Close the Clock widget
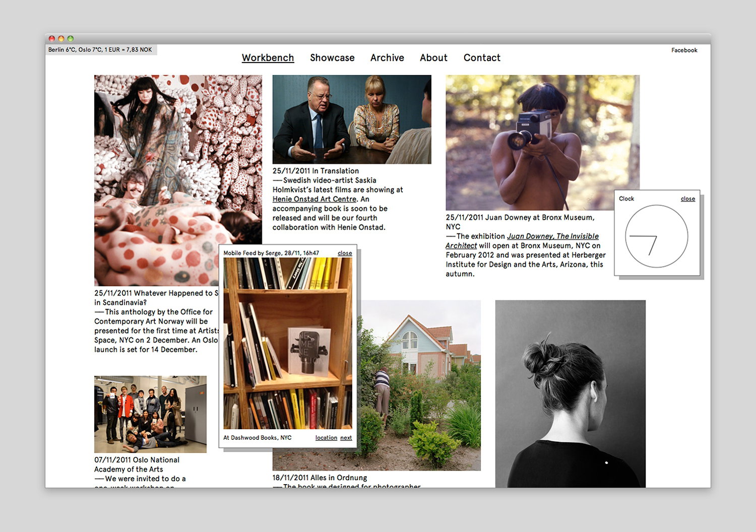Image resolution: width=756 pixels, height=532 pixels. pos(687,199)
